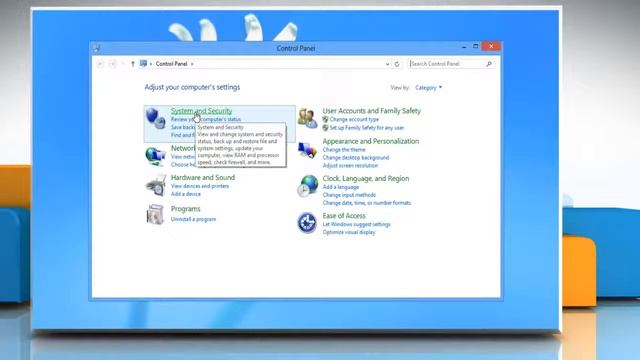The height and width of the screenshot is (360, 640).
Task: Open the Ease of Access heading
Action: coord(344,216)
